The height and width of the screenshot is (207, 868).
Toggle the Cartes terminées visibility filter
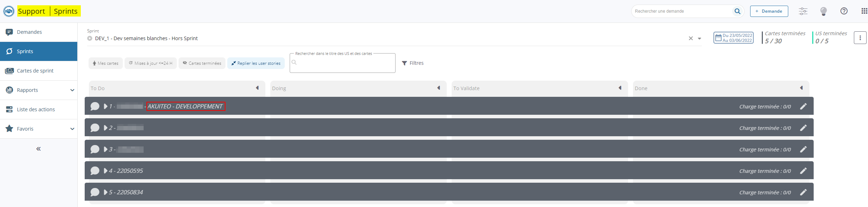coord(202,63)
